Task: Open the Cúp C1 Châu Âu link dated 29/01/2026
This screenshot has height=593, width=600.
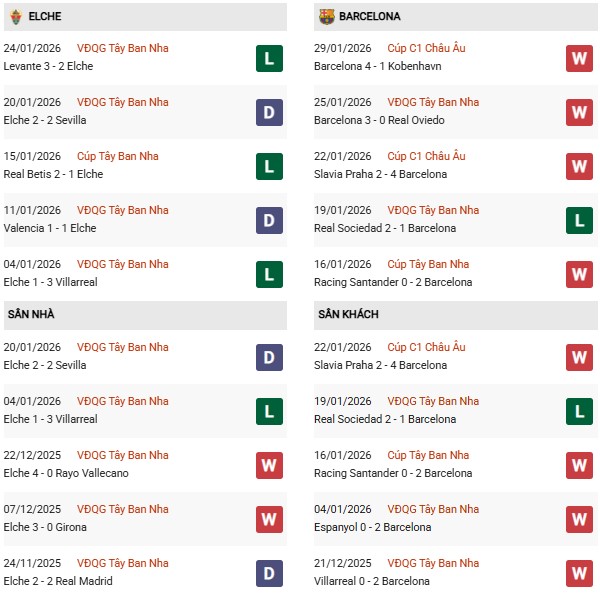Action: (426, 48)
